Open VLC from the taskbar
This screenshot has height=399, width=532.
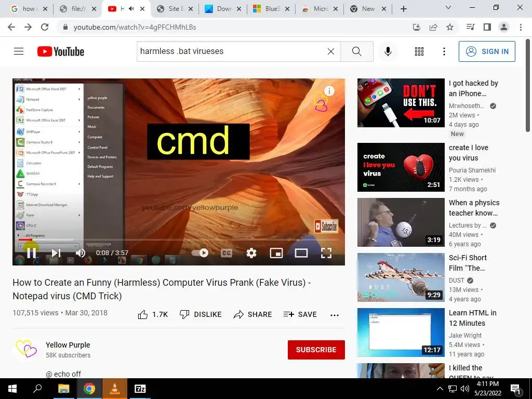click(115, 389)
